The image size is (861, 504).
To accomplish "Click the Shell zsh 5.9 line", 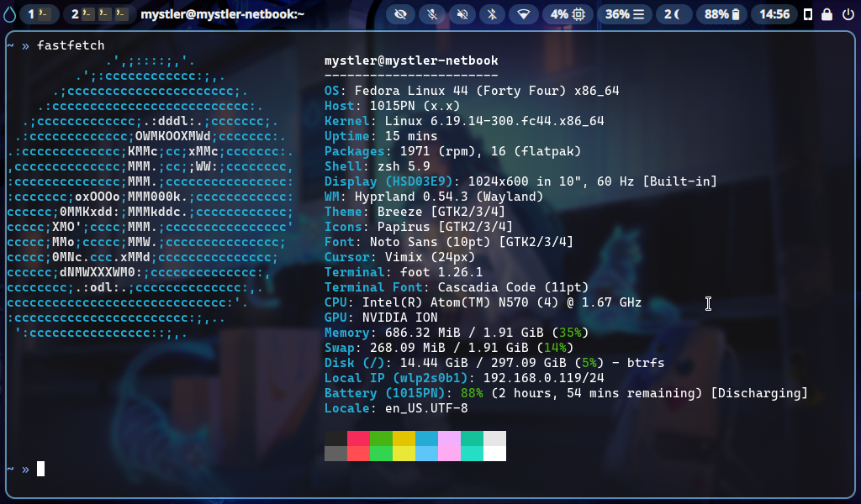I will [378, 166].
